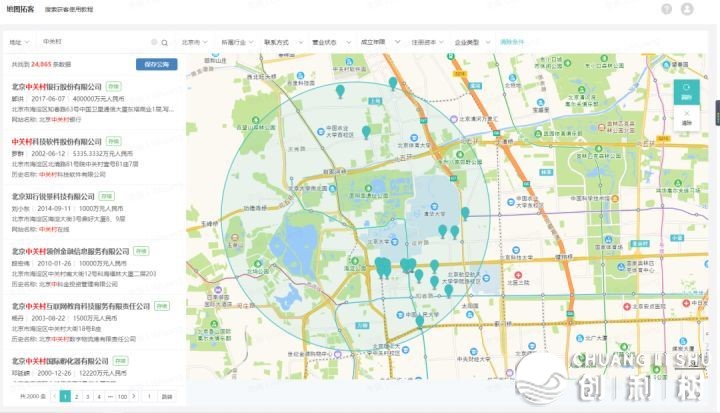
Task: Click the 清除条件 link
Action: [x=512, y=42]
